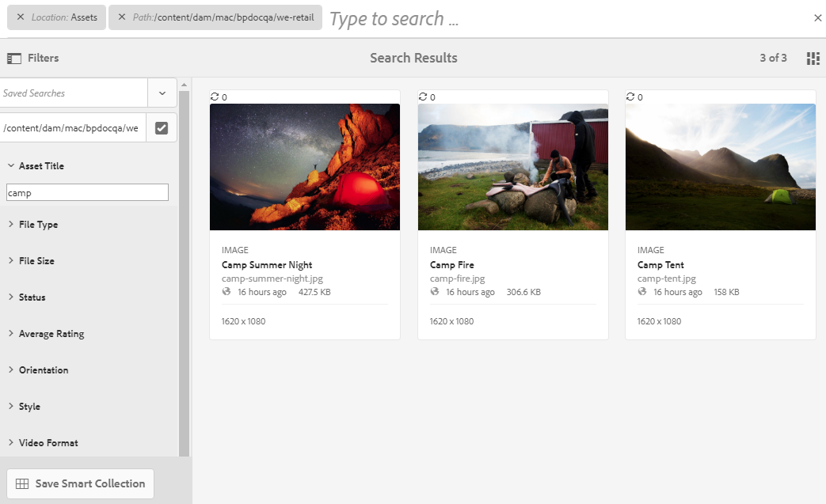Collapse the Asset Title filter section
The width and height of the screenshot is (826, 504).
pyautogui.click(x=11, y=166)
